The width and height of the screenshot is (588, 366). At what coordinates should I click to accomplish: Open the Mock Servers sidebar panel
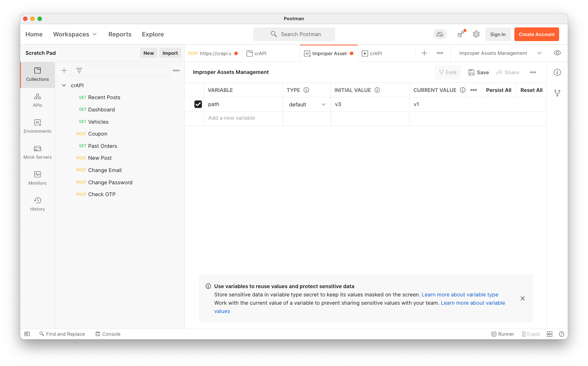click(x=38, y=153)
